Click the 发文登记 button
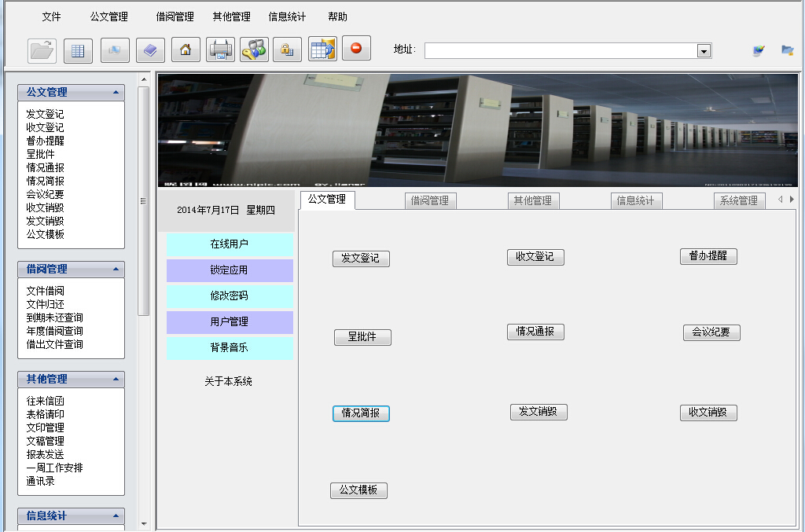Screen dimensions: 805x532 coord(361,258)
